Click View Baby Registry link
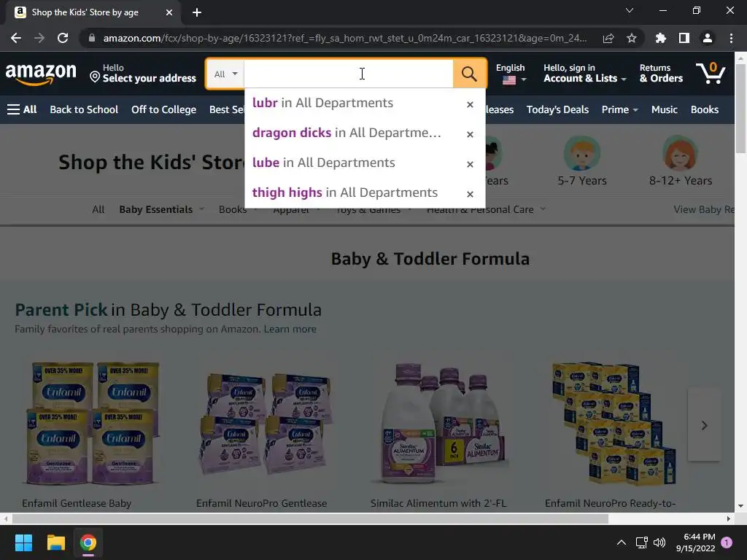The height and width of the screenshot is (560, 747). point(704,209)
